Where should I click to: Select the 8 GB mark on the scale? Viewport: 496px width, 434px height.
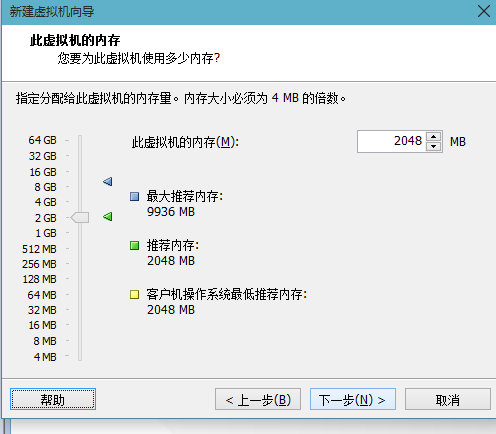(x=45, y=187)
